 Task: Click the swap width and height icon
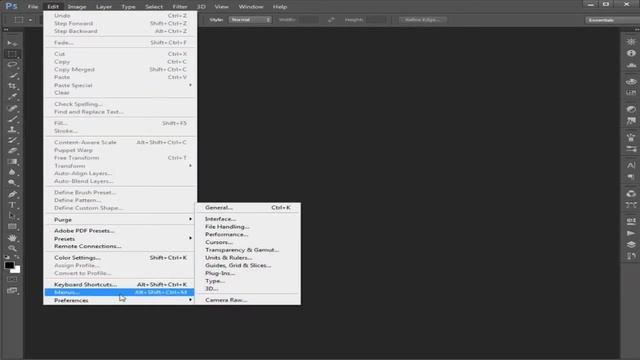(x=331, y=20)
